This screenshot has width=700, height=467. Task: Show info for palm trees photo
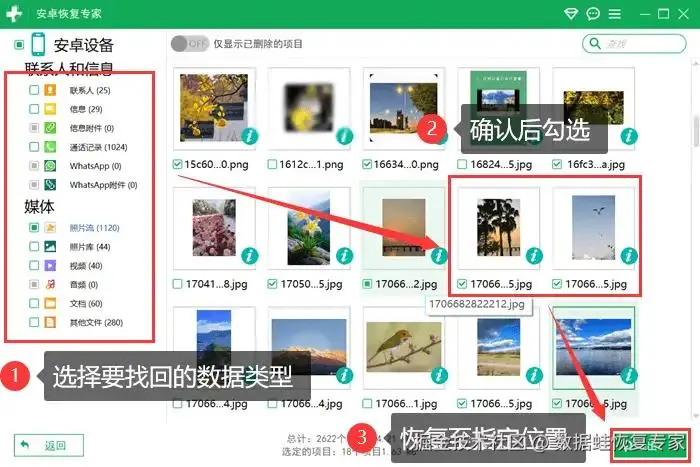coord(534,256)
